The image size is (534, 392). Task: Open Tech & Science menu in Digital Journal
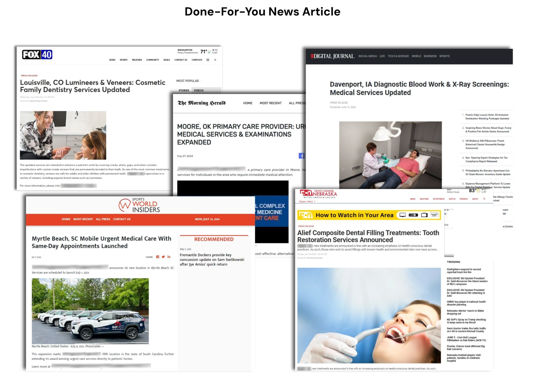pyautogui.click(x=398, y=56)
